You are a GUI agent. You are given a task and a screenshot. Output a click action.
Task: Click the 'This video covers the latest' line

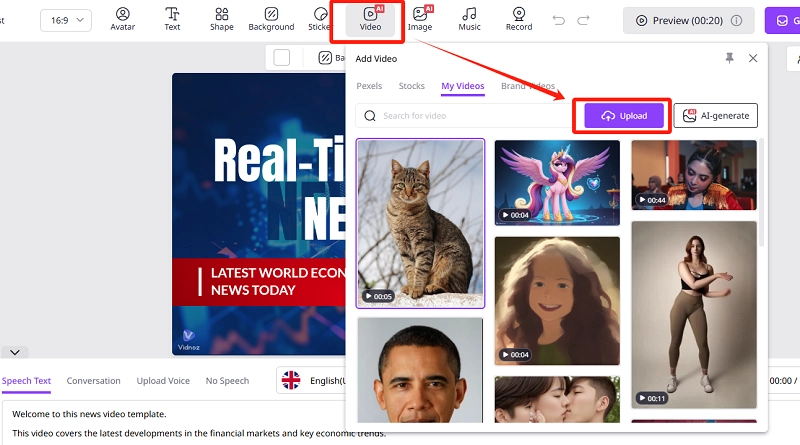click(x=199, y=433)
